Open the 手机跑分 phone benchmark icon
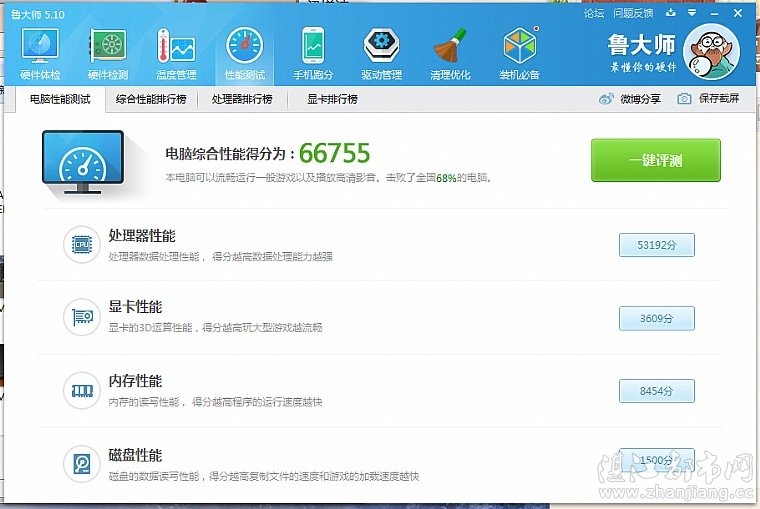This screenshot has height=509, width=760. coord(313,52)
